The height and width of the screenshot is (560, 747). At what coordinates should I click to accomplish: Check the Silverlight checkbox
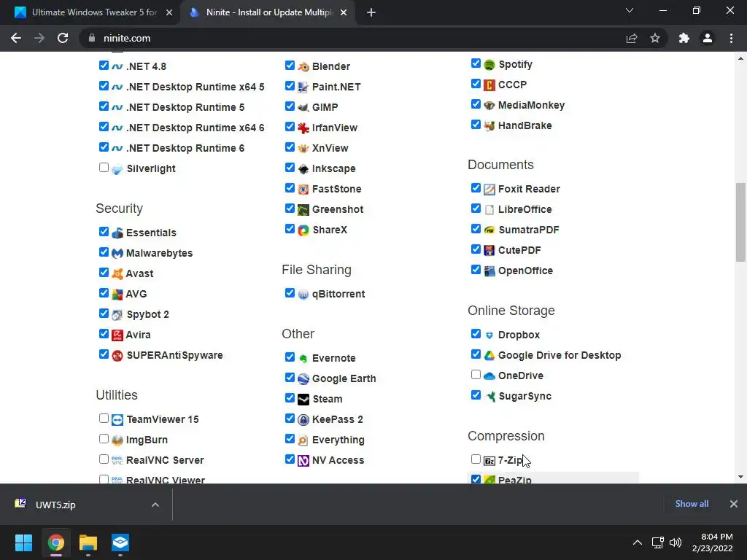104,168
